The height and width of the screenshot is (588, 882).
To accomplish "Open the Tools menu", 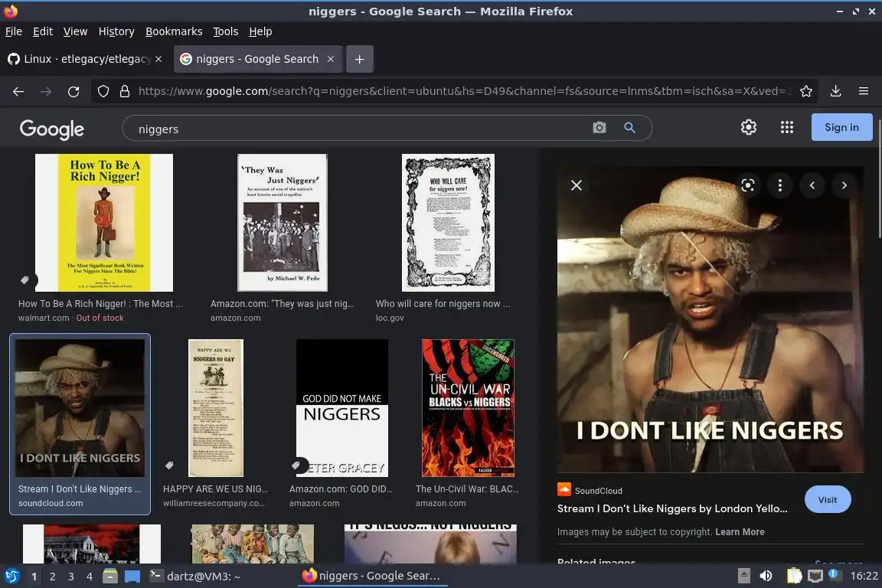I will coord(226,31).
